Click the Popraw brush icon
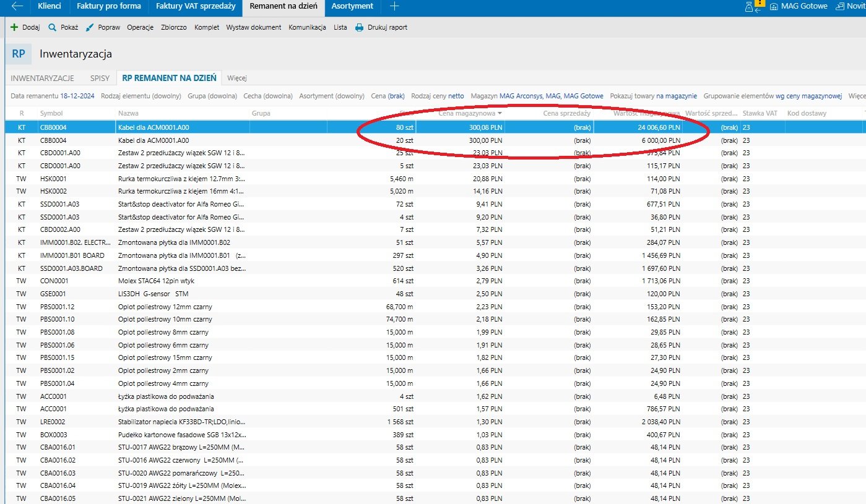Screen dimensions: 866x504 [90, 27]
